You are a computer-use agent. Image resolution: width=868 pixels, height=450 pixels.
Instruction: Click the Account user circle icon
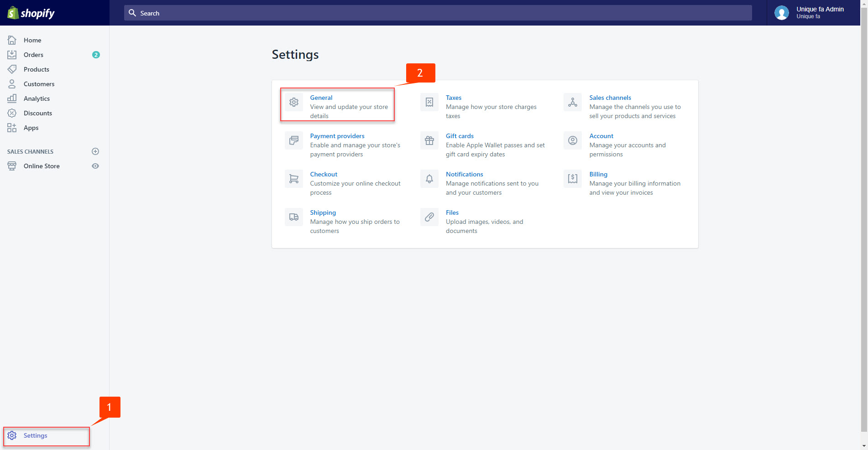click(x=573, y=140)
